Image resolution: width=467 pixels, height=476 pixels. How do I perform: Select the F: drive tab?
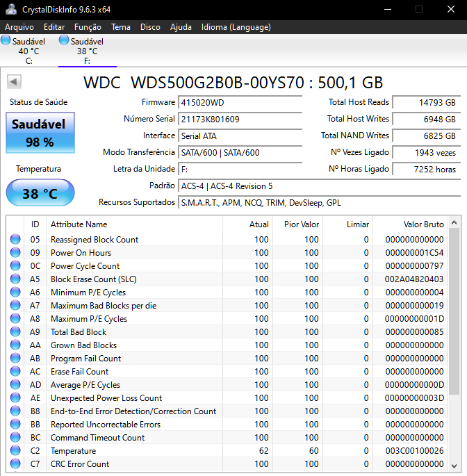pyautogui.click(x=88, y=51)
